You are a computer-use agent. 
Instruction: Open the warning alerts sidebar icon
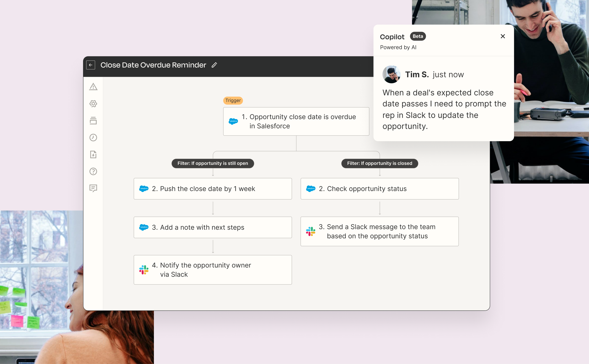[x=93, y=87]
